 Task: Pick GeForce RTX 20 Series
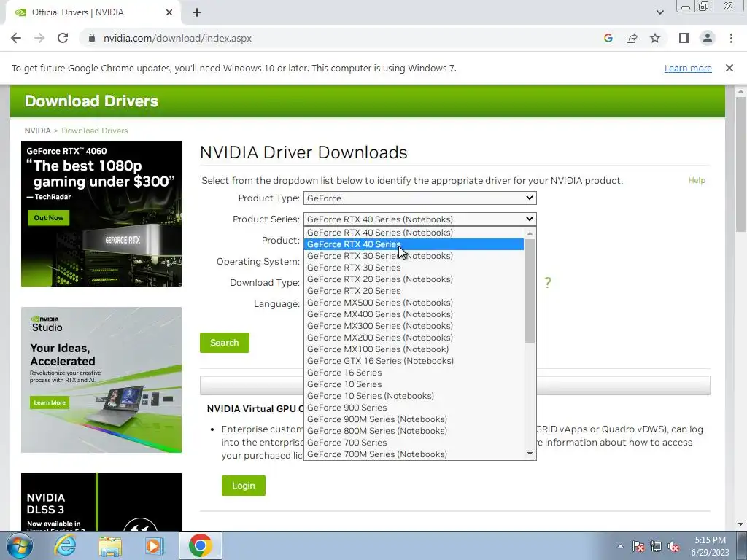[x=414, y=290]
